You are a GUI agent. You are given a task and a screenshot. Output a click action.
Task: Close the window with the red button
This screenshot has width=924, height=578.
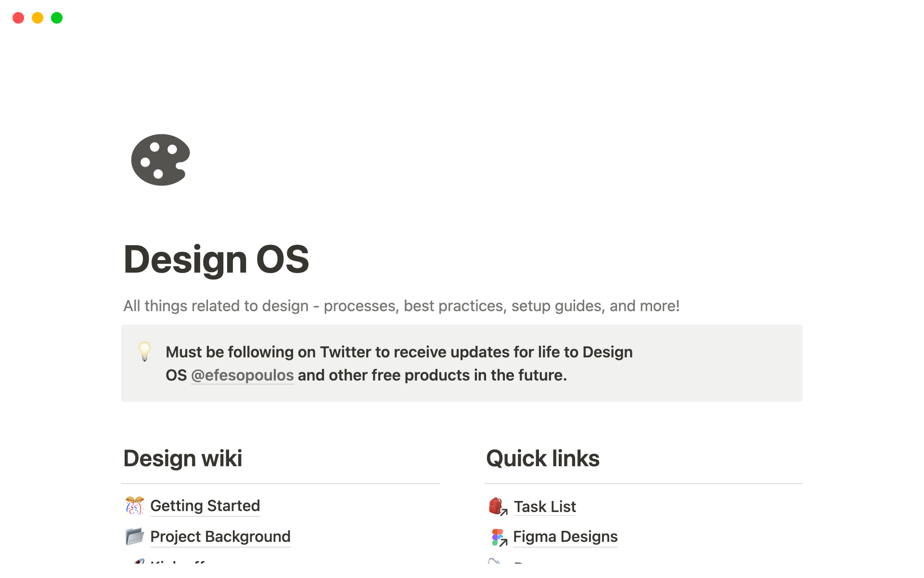pyautogui.click(x=18, y=18)
